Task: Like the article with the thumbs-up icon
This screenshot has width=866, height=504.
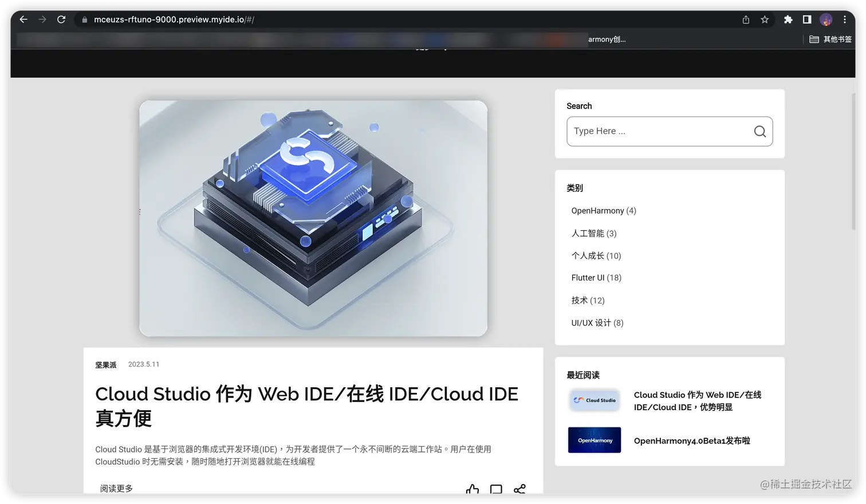Action: click(x=472, y=490)
